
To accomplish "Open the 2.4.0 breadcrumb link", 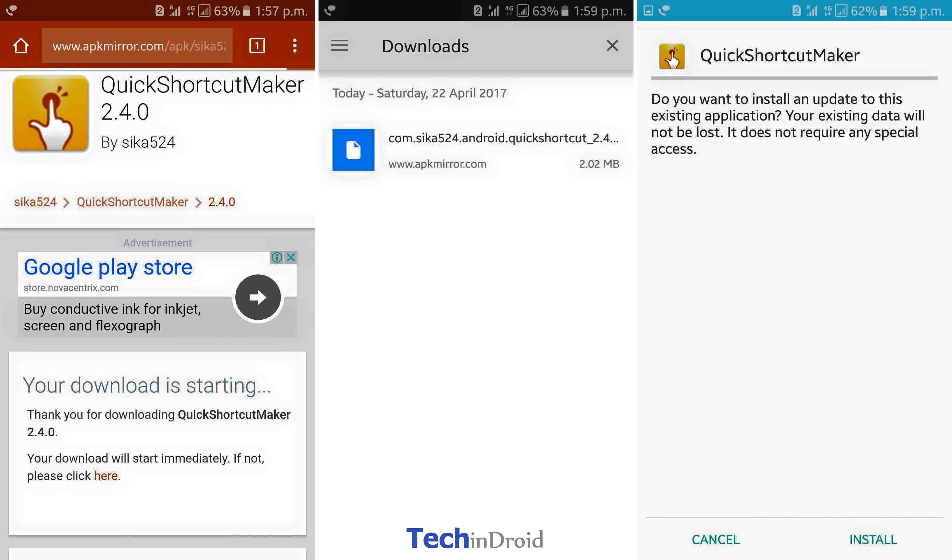I will point(221,202).
